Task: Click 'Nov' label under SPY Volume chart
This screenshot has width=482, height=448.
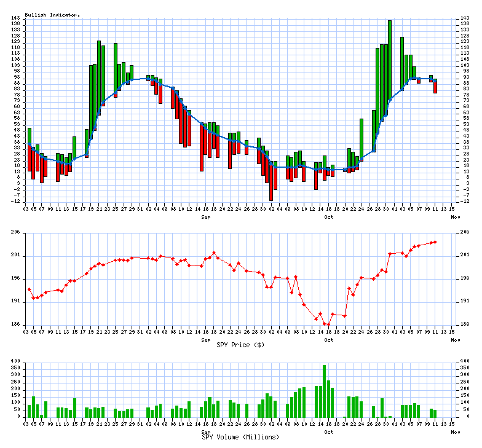Action: click(455, 431)
